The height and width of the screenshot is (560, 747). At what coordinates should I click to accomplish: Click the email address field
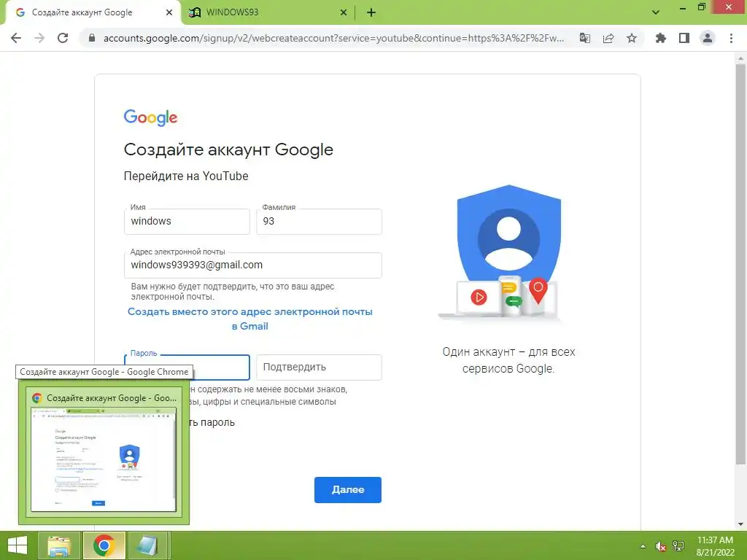[x=252, y=265]
